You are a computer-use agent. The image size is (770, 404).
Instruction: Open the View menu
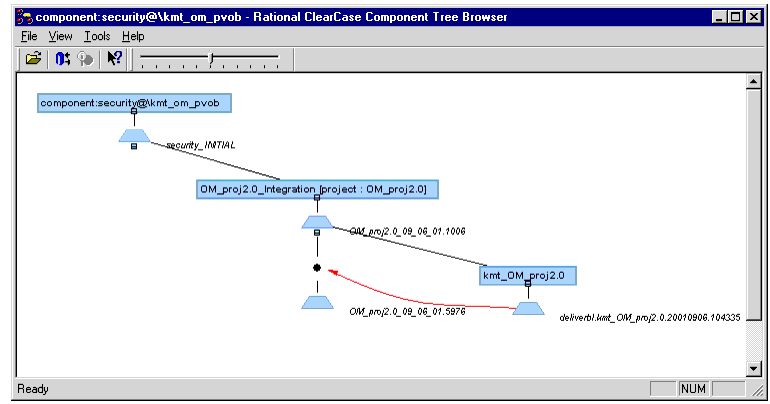coord(60,36)
